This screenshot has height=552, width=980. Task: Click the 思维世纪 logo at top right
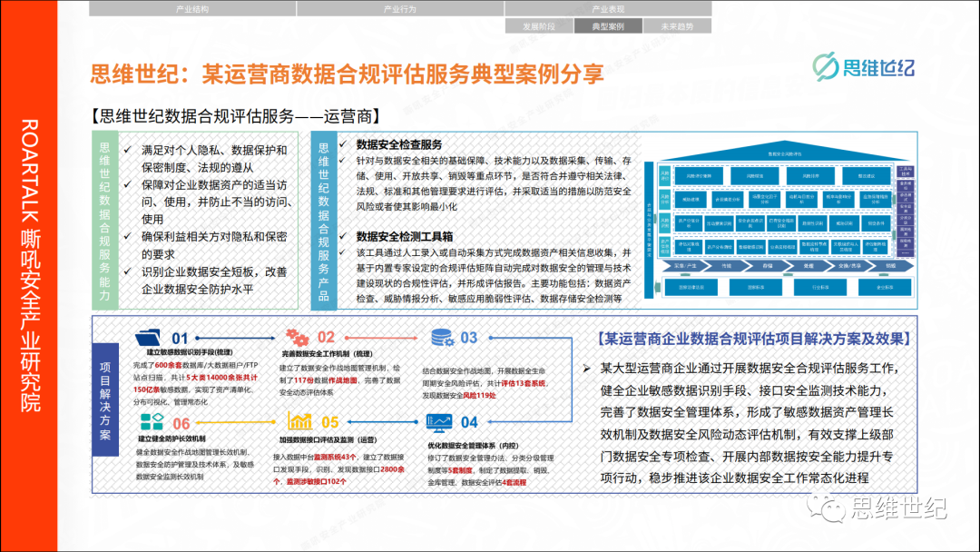point(864,66)
